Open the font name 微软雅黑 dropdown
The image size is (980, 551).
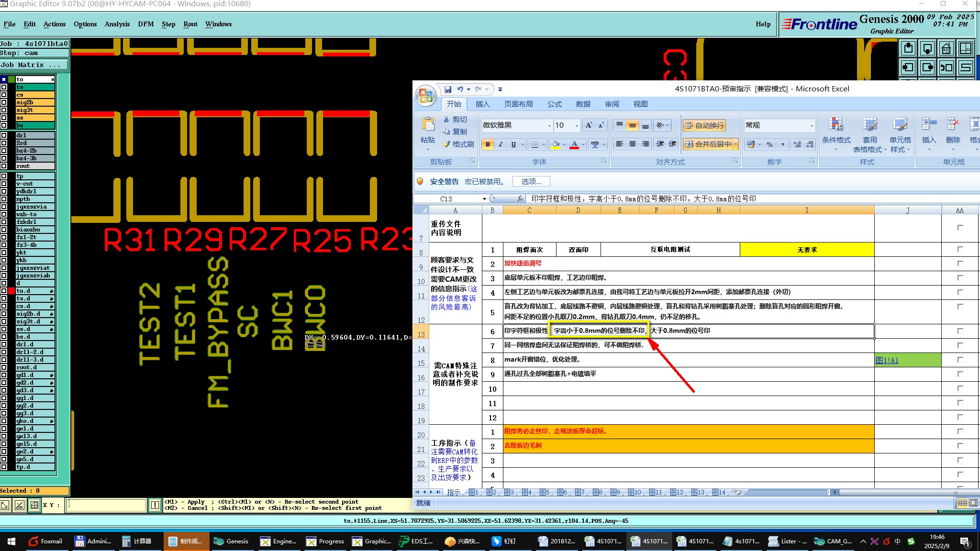click(x=549, y=125)
